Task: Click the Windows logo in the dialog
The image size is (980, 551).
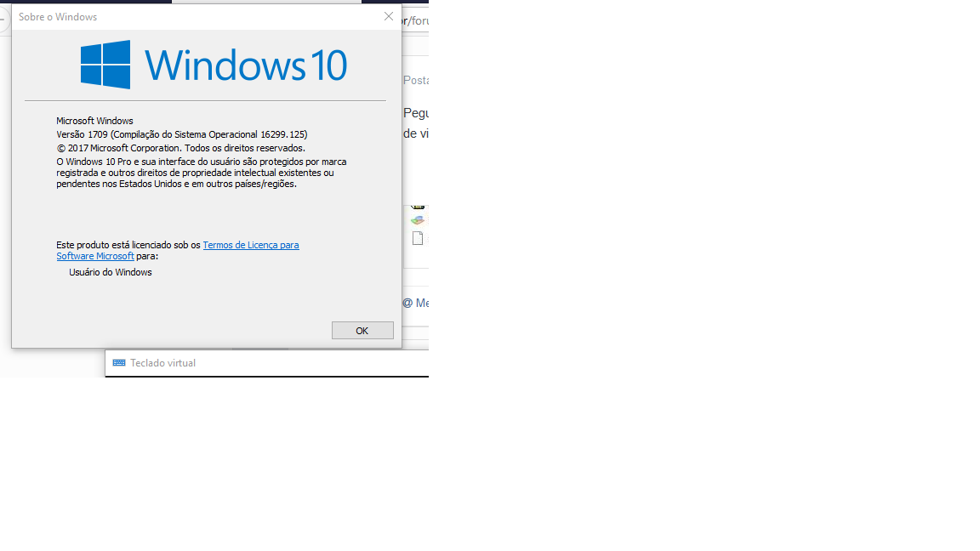Action: pyautogui.click(x=105, y=65)
